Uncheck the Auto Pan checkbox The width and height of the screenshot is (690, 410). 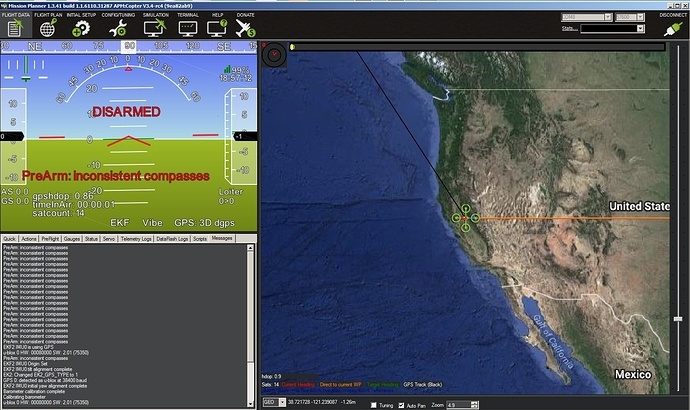point(401,405)
